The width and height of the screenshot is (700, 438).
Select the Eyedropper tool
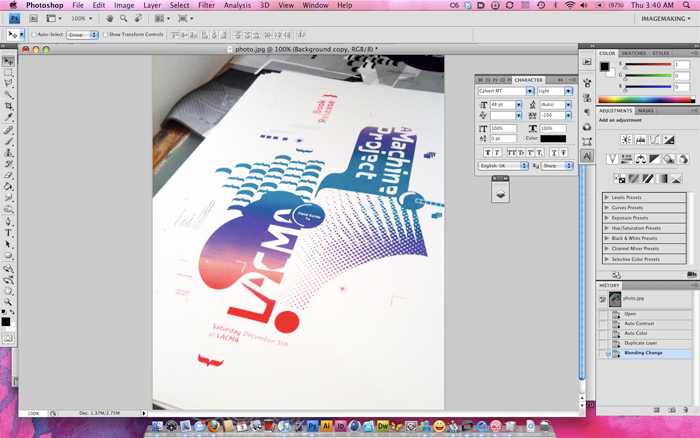click(8, 117)
